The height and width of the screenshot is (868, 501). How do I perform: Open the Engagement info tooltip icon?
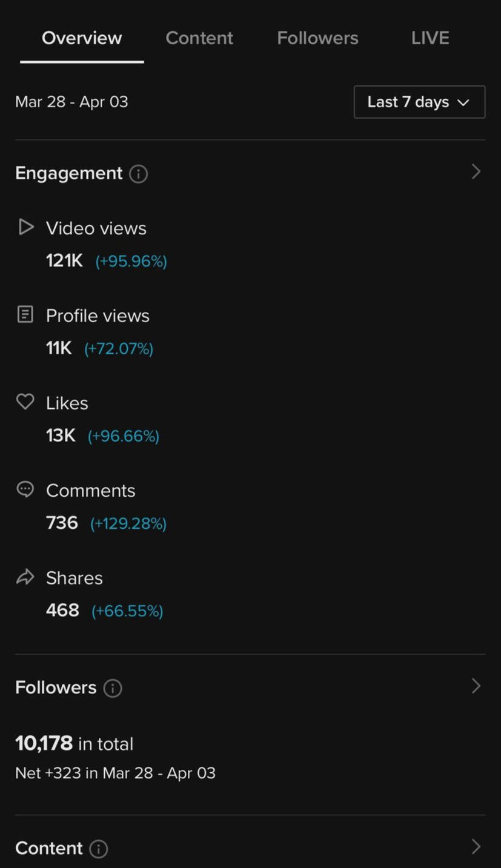138,174
